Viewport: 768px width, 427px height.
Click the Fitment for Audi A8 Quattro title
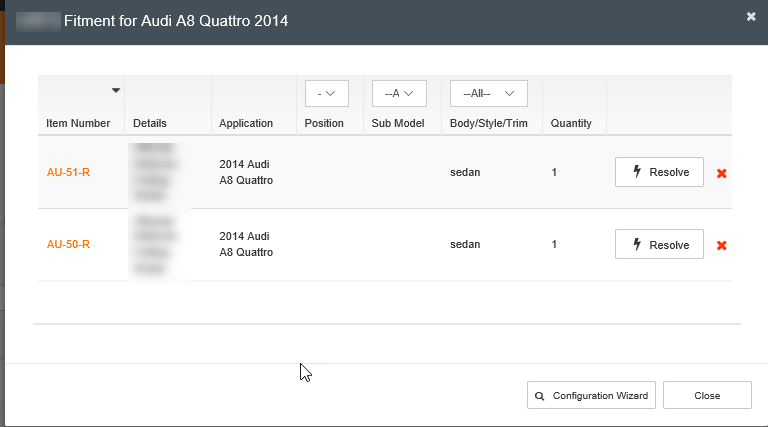(176, 21)
